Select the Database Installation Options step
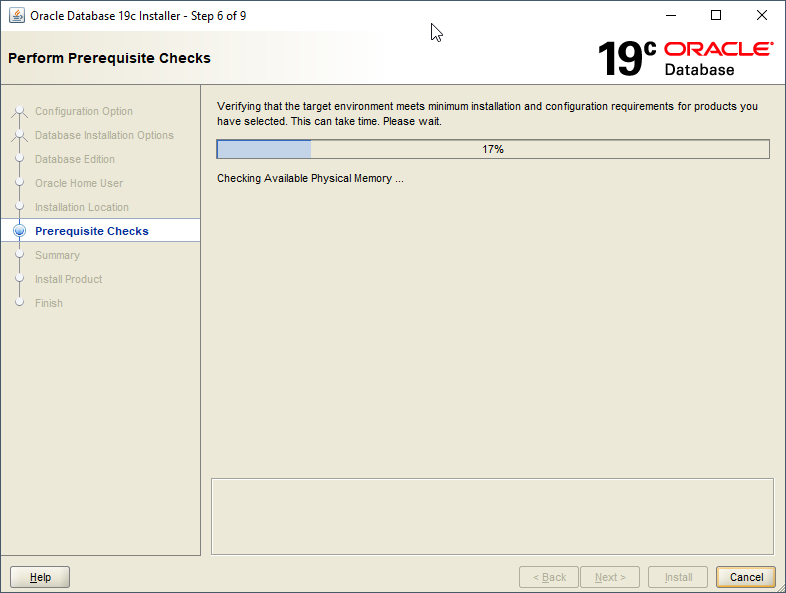Screen dimensions: 786x593 click(104, 135)
